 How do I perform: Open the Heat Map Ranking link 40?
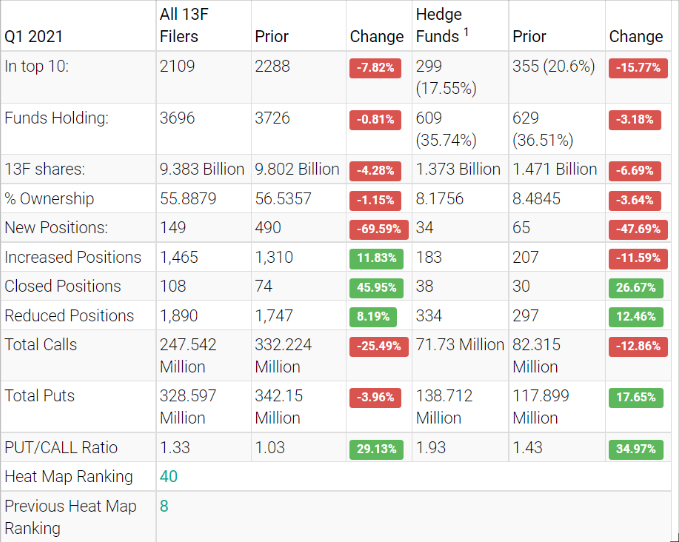click(169, 476)
